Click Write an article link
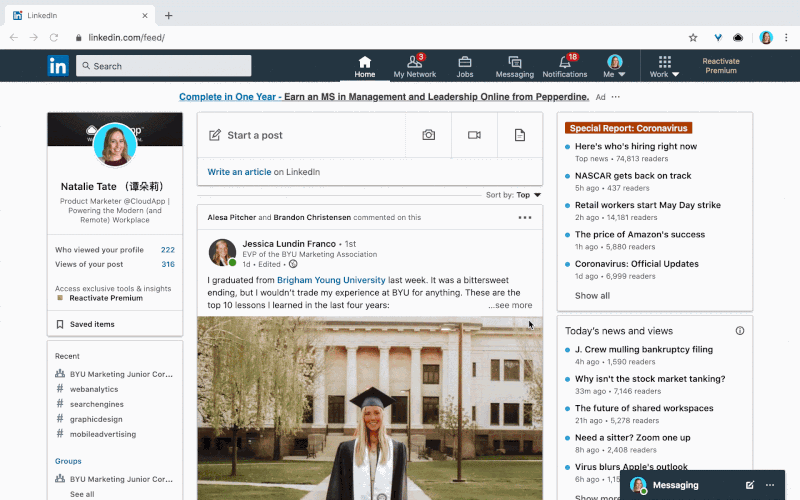 point(239,172)
